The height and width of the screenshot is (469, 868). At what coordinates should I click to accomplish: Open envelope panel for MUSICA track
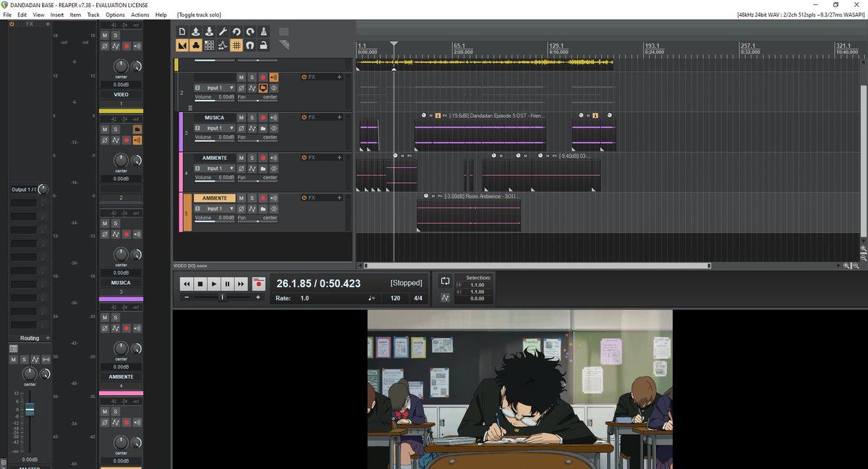tap(252, 128)
